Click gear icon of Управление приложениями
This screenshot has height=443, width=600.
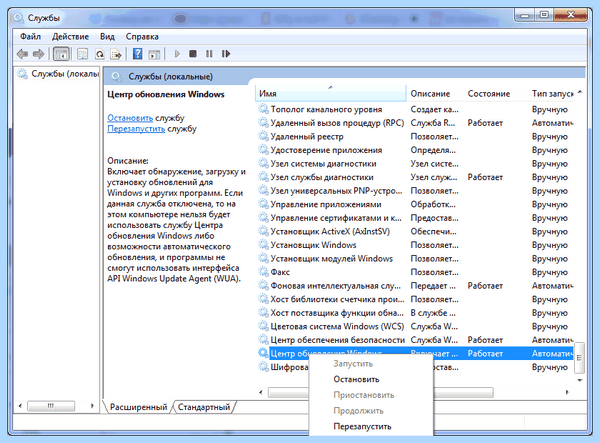tap(263, 204)
